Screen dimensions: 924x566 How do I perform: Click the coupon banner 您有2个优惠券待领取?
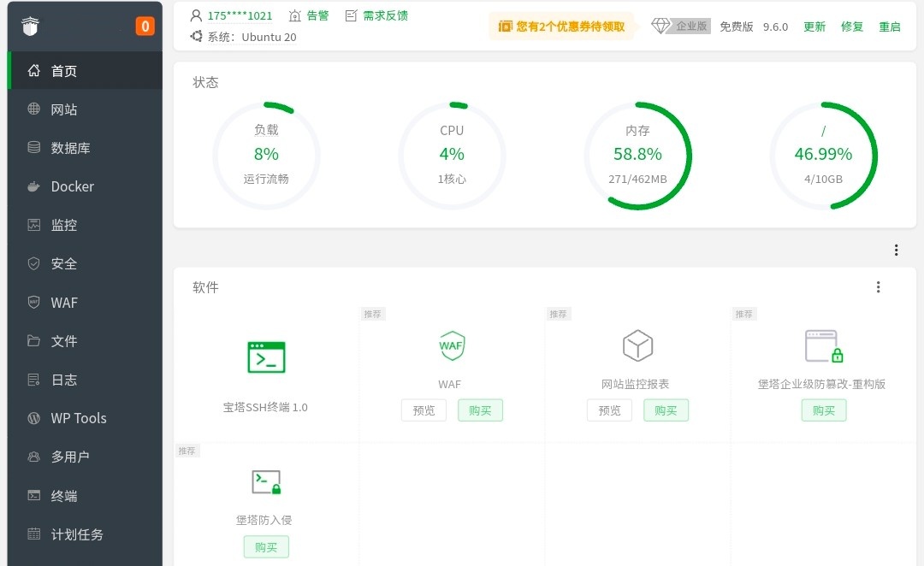click(561, 27)
